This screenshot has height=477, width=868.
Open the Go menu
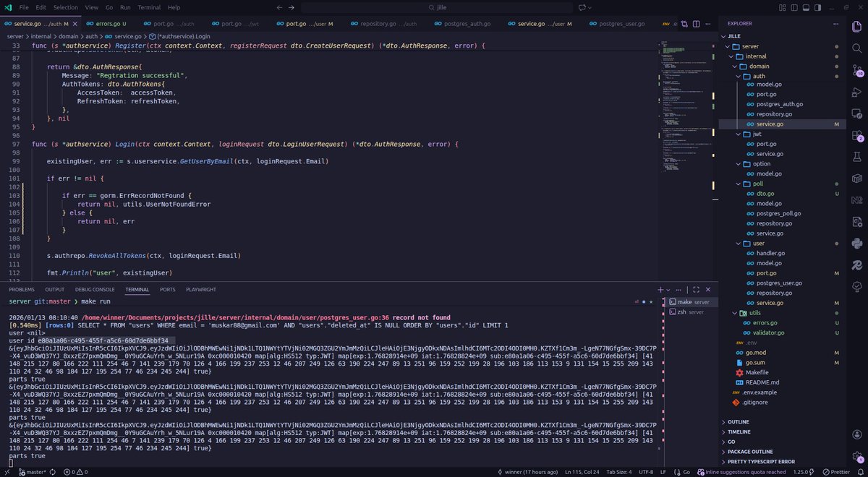[x=109, y=7]
